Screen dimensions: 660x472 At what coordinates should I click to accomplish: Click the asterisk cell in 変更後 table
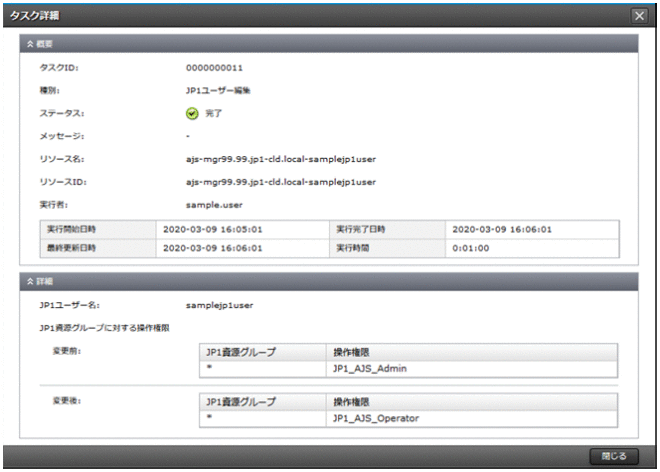(x=263, y=419)
